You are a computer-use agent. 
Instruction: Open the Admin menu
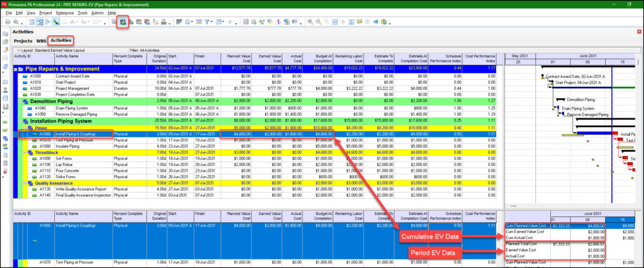97,13
